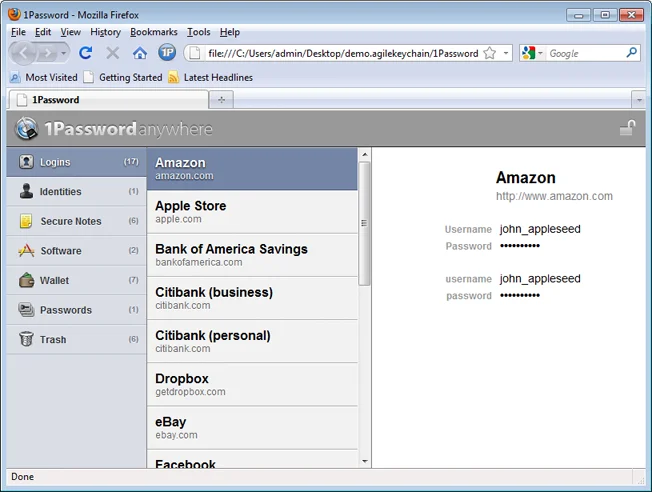Click the Secure Notes yellow note icon
652x492 pixels.
(x=26, y=221)
